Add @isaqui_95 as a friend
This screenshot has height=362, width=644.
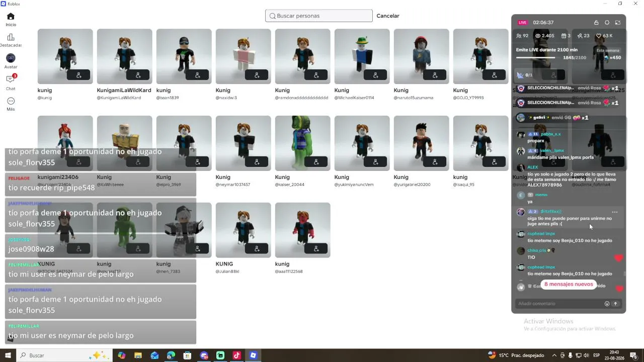pos(495,162)
